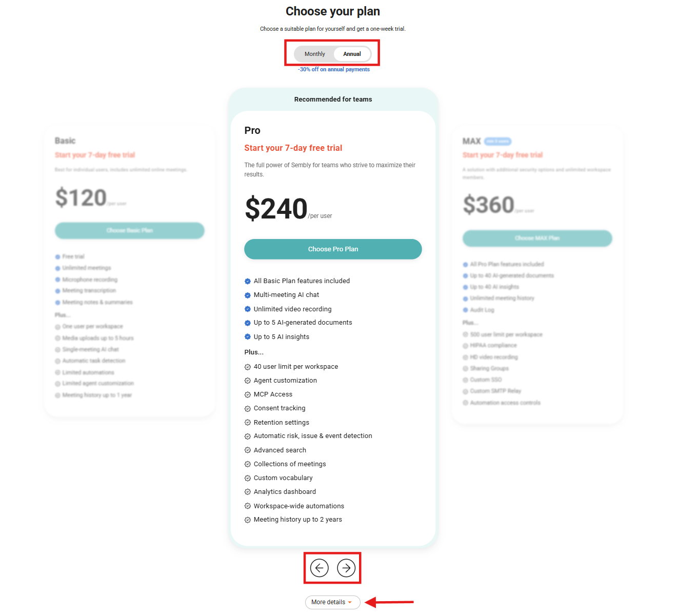Click the Pro card's 7-day free trial text

coord(293,148)
